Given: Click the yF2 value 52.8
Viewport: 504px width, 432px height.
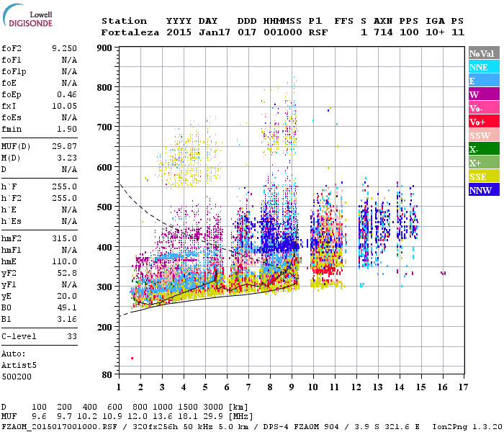Looking at the screenshot, I should tap(67, 273).
